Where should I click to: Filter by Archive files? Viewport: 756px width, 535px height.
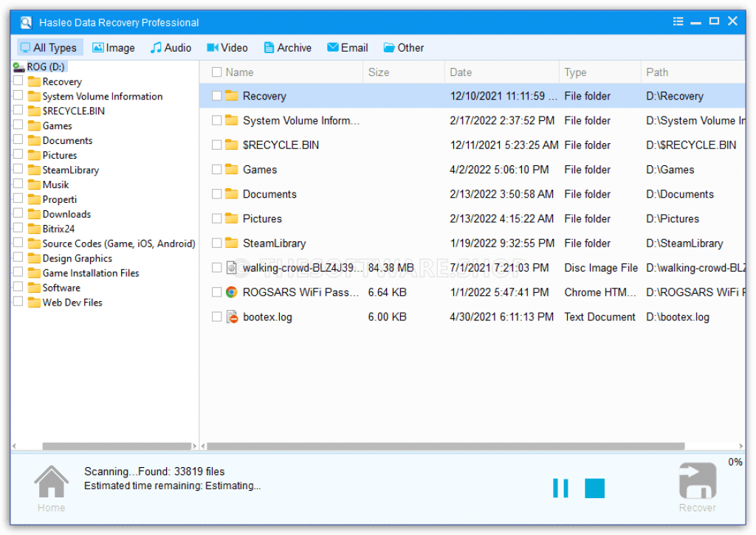point(288,48)
